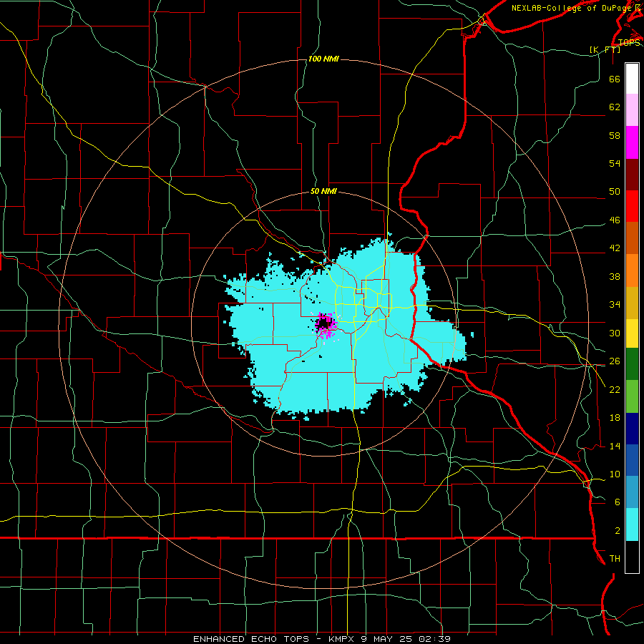The width and height of the screenshot is (644, 644).
Task: Click the legend value '46'
Action: [615, 220]
